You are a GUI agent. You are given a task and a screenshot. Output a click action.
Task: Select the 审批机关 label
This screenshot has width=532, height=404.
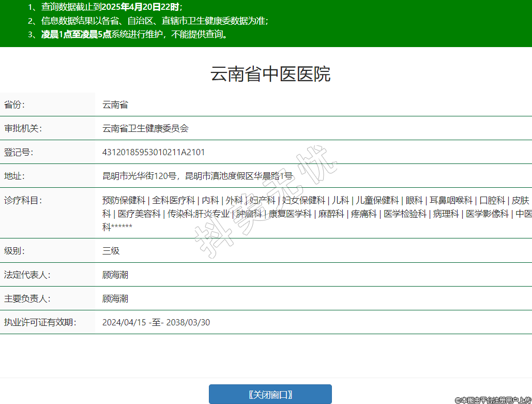pos(23,128)
